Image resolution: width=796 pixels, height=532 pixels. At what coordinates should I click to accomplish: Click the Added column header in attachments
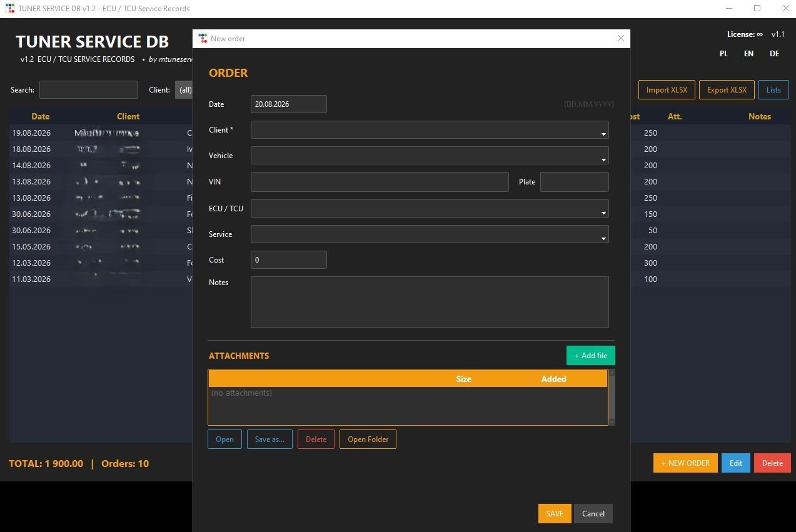click(553, 379)
